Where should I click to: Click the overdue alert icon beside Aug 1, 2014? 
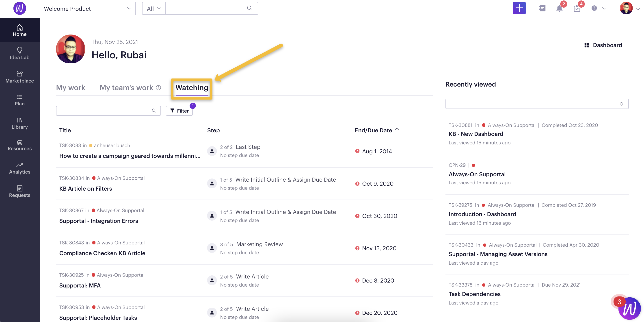357,151
